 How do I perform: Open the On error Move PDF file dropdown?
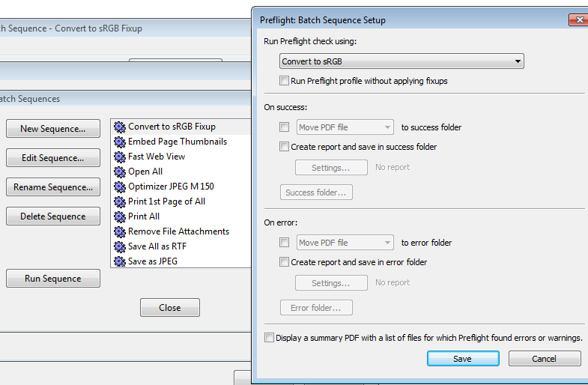[345, 243]
